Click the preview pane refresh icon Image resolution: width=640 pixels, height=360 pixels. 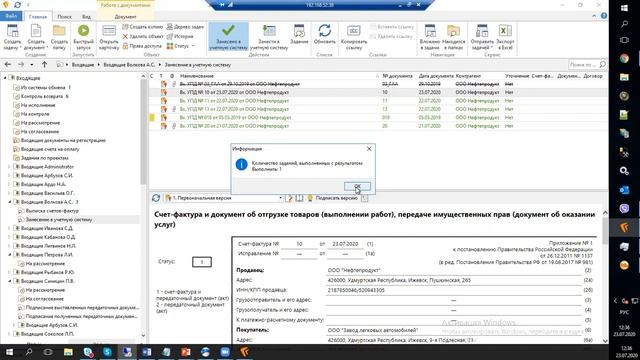tap(156, 198)
